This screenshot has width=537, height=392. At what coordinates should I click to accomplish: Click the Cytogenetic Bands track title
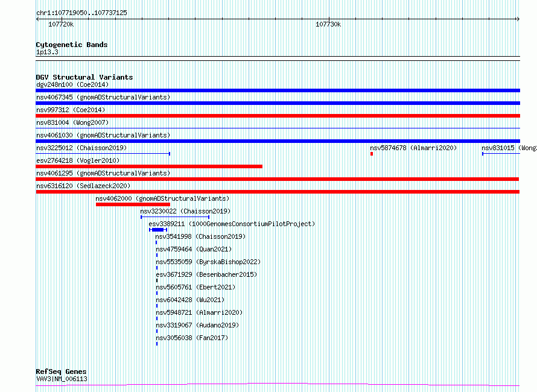[x=72, y=45]
